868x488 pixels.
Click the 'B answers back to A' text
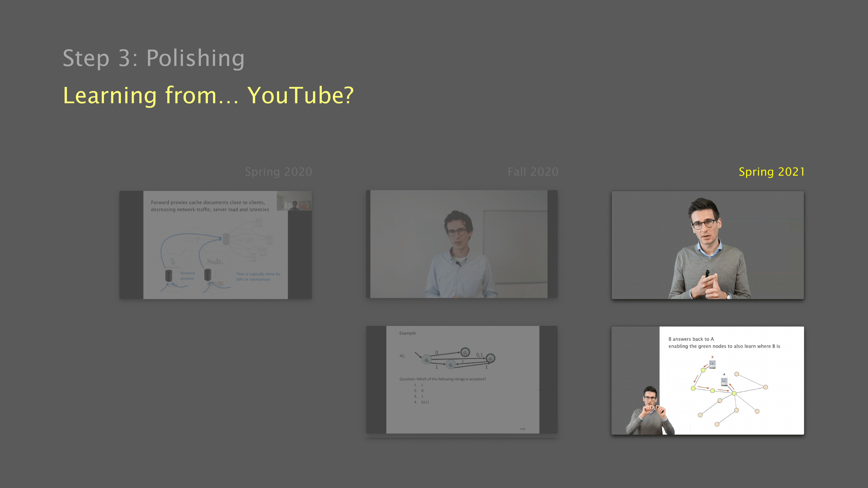(691, 339)
